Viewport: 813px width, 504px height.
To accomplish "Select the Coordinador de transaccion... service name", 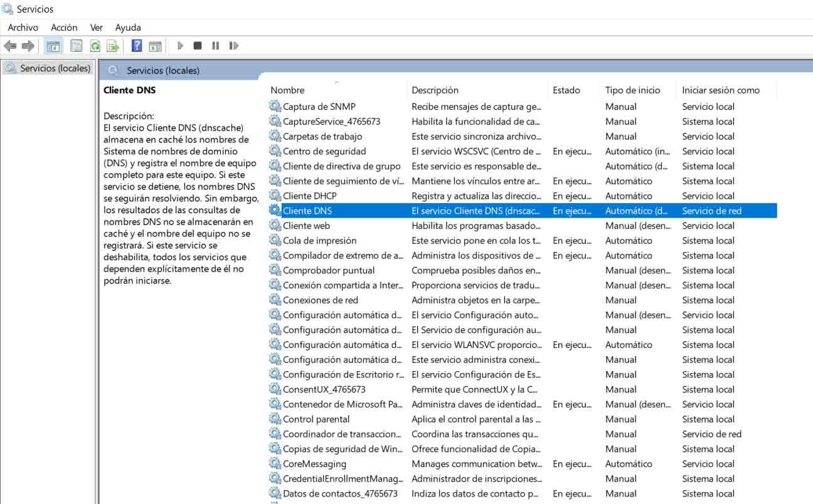I will pyautogui.click(x=342, y=434).
